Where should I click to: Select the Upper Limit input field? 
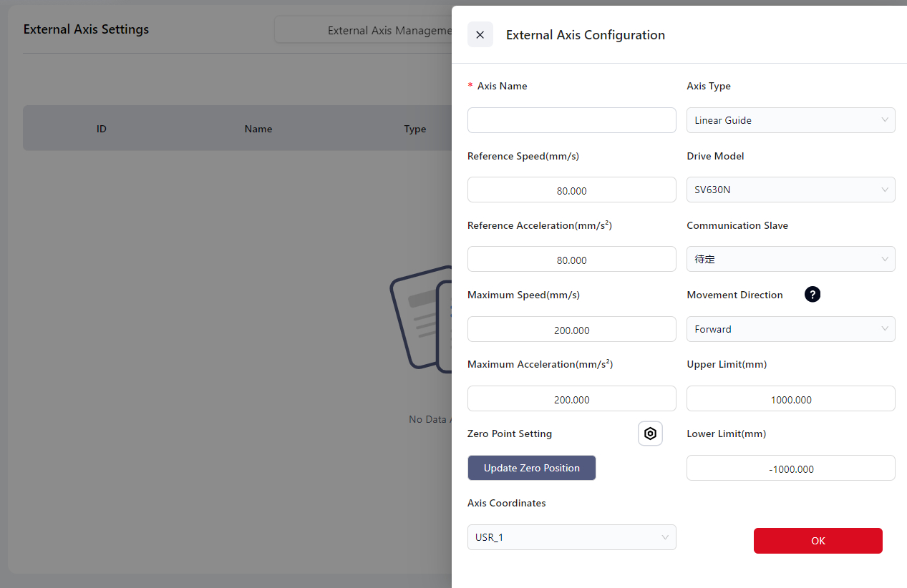coord(790,399)
